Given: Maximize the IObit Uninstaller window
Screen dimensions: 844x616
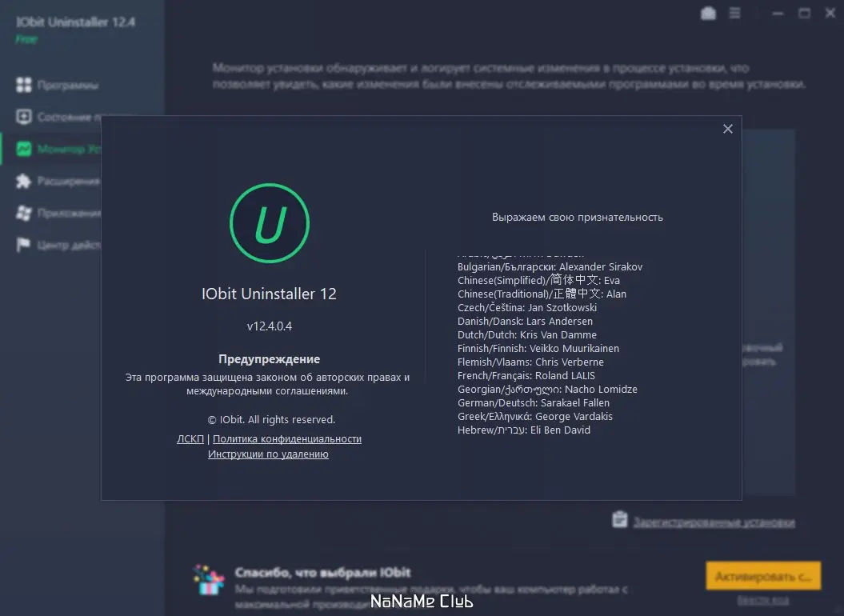Looking at the screenshot, I should pyautogui.click(x=804, y=13).
